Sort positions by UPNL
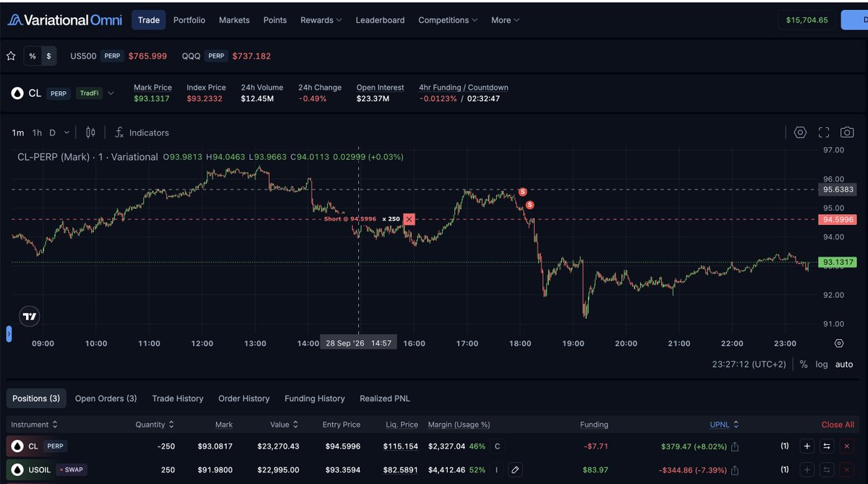868x484 pixels. pyautogui.click(x=724, y=425)
